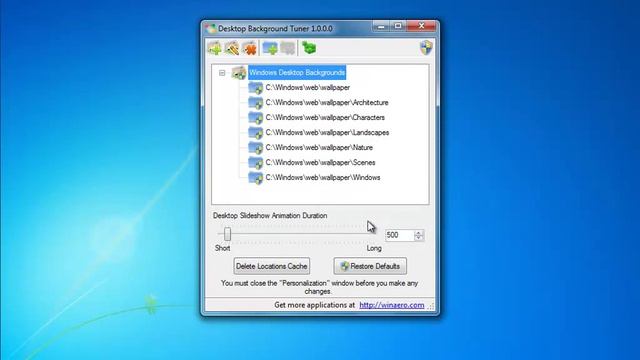Click the duration value field showing 500

pos(399,235)
